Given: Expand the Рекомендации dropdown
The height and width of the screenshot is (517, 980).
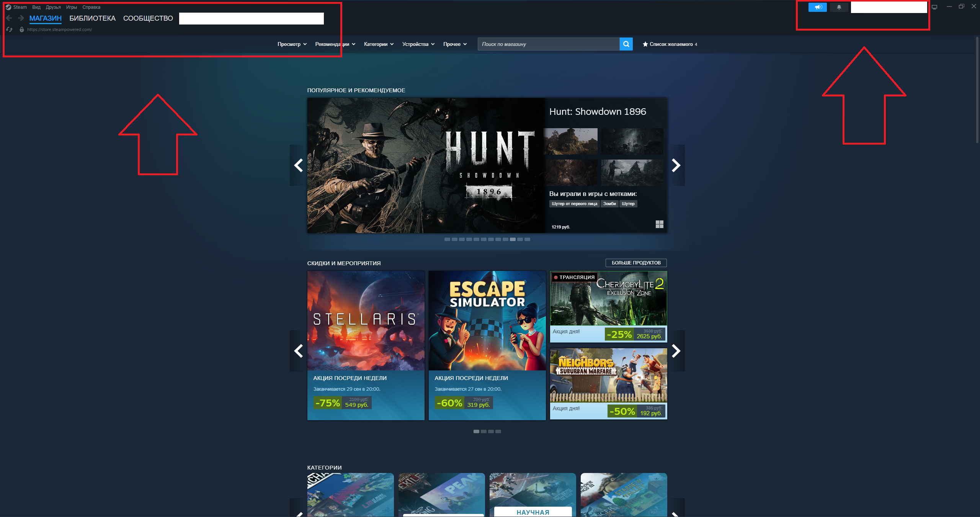Looking at the screenshot, I should 335,44.
